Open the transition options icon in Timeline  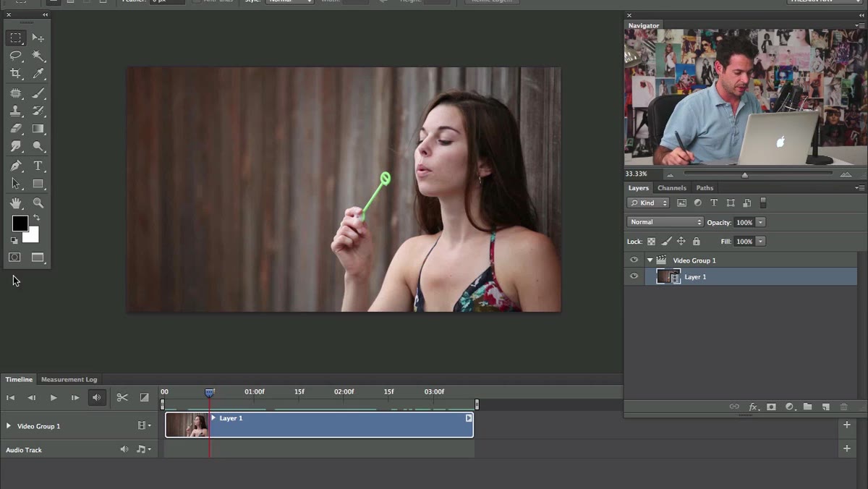click(145, 397)
